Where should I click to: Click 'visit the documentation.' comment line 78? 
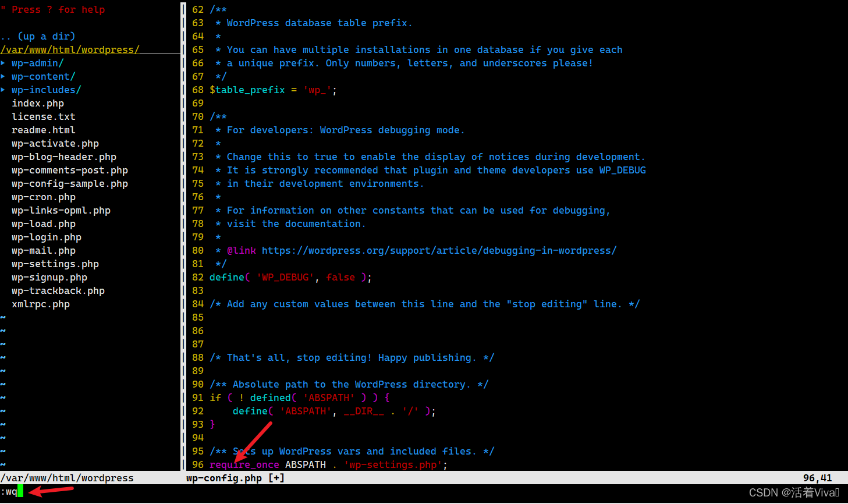296,223
